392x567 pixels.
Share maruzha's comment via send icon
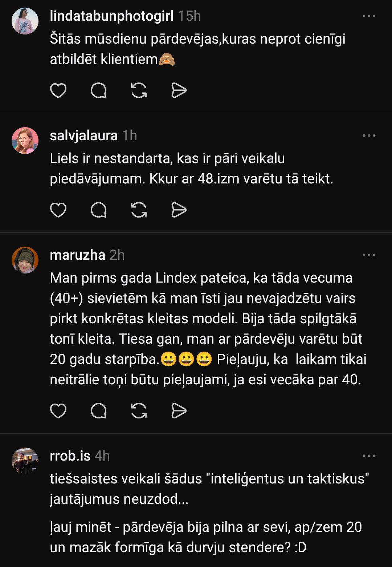(179, 411)
